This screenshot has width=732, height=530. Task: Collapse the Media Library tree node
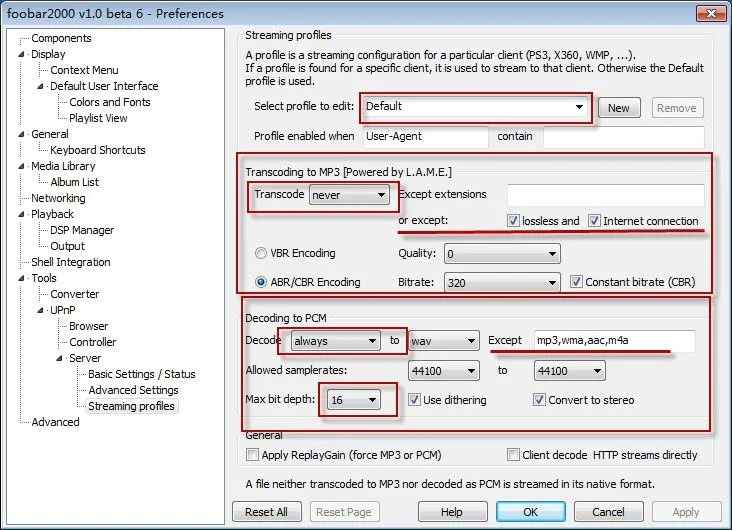point(21,166)
